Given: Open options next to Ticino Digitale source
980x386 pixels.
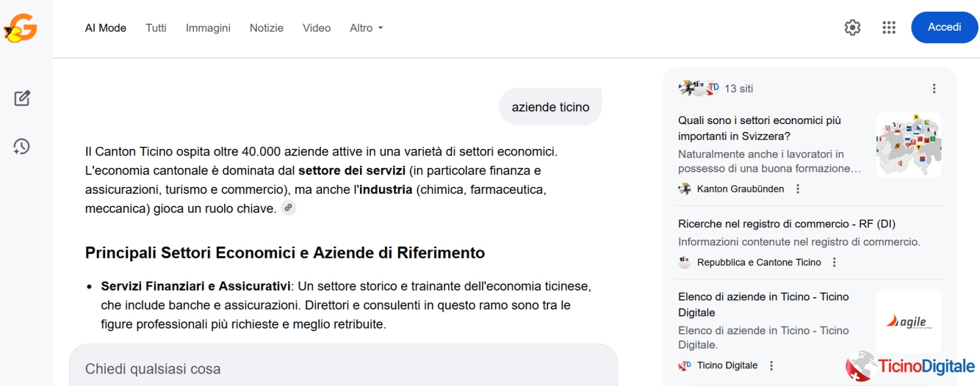Looking at the screenshot, I should pyautogui.click(x=772, y=366).
